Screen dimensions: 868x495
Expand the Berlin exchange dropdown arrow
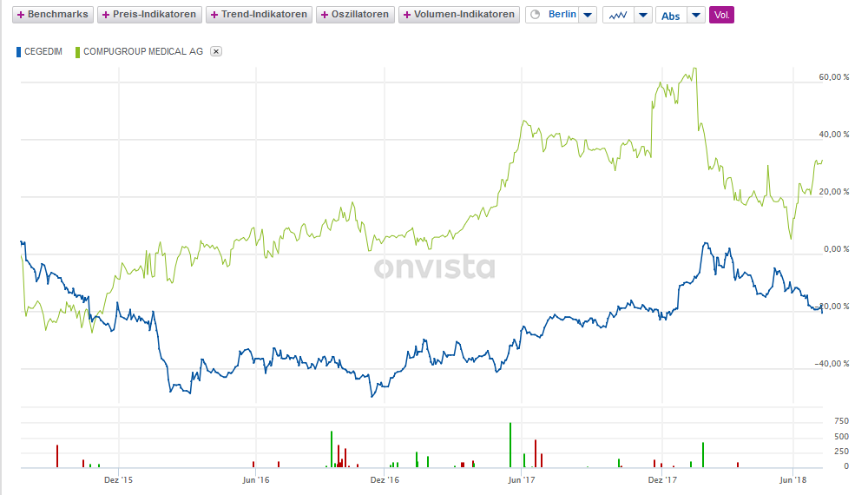[588, 15]
